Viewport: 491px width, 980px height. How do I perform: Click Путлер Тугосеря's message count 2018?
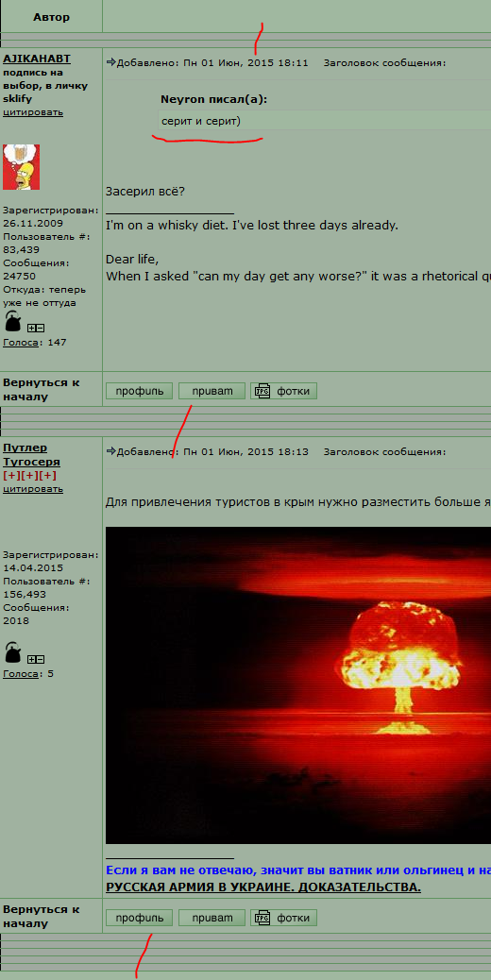pos(14,620)
